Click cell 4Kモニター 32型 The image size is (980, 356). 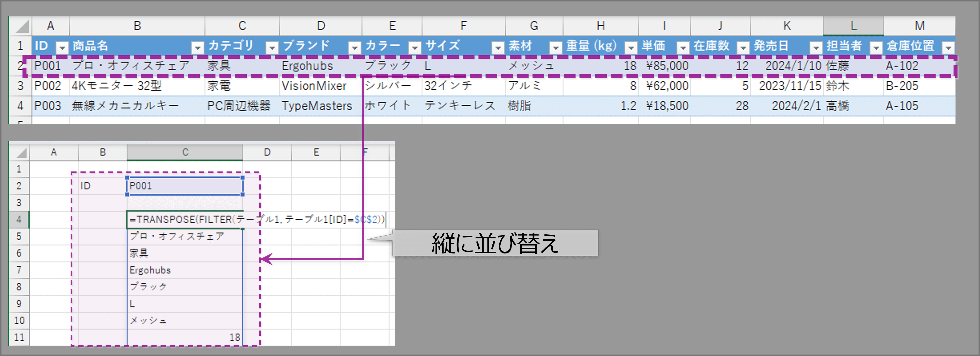(x=137, y=86)
